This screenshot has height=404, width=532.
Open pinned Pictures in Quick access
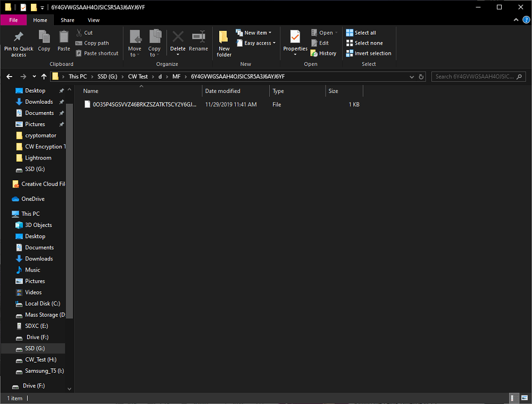tap(35, 124)
